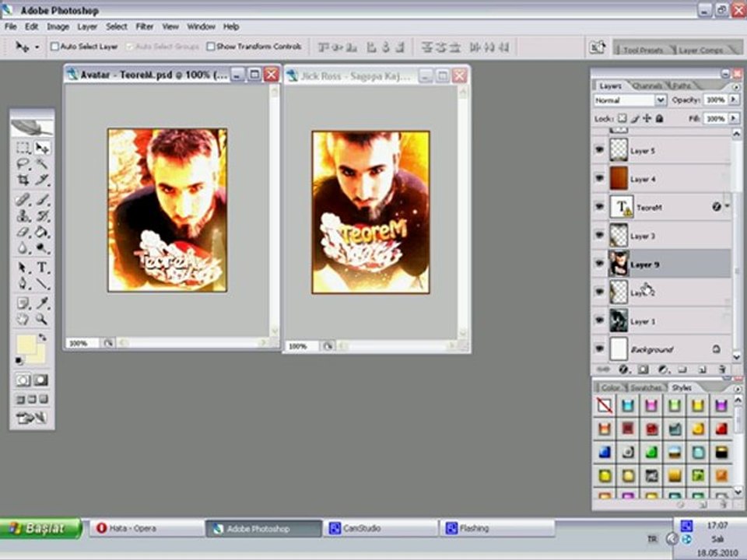Select the Brush tool
747x560 pixels.
click(42, 199)
